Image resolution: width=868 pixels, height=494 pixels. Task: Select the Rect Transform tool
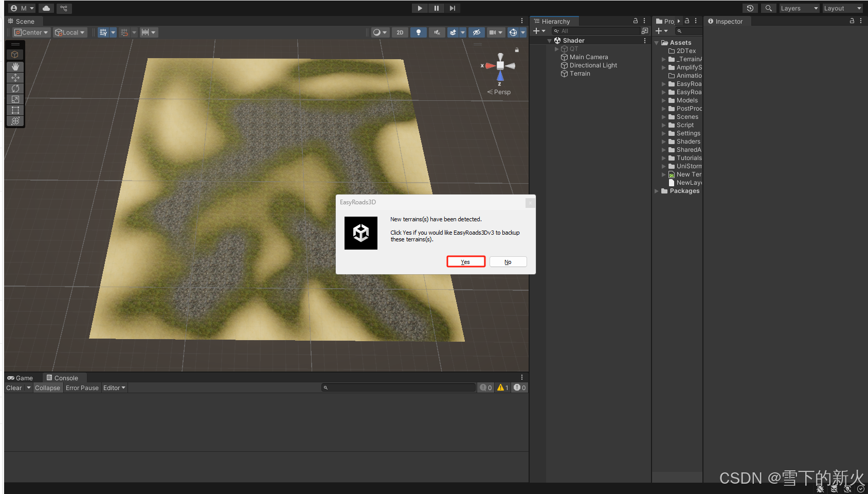[x=15, y=110]
